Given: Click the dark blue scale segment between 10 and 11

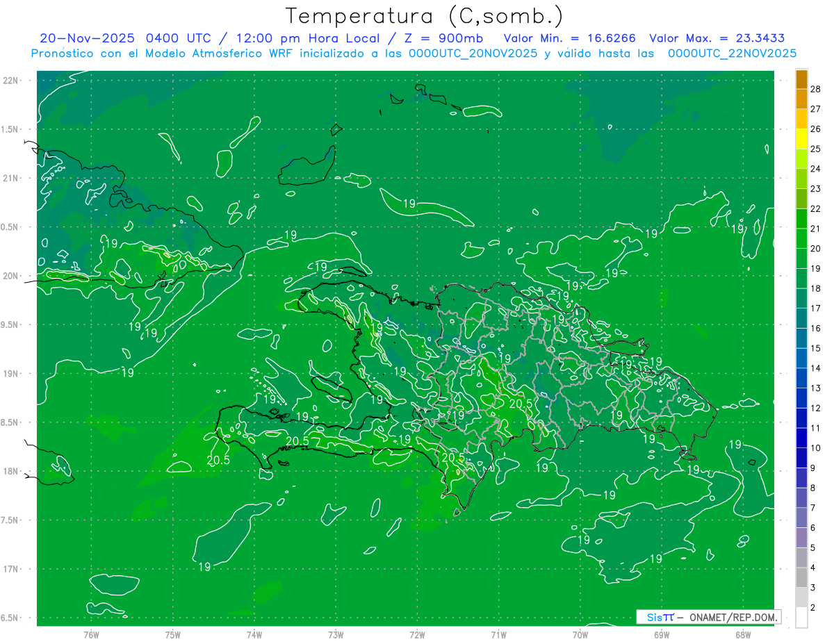Looking at the screenshot, I should (x=801, y=438).
